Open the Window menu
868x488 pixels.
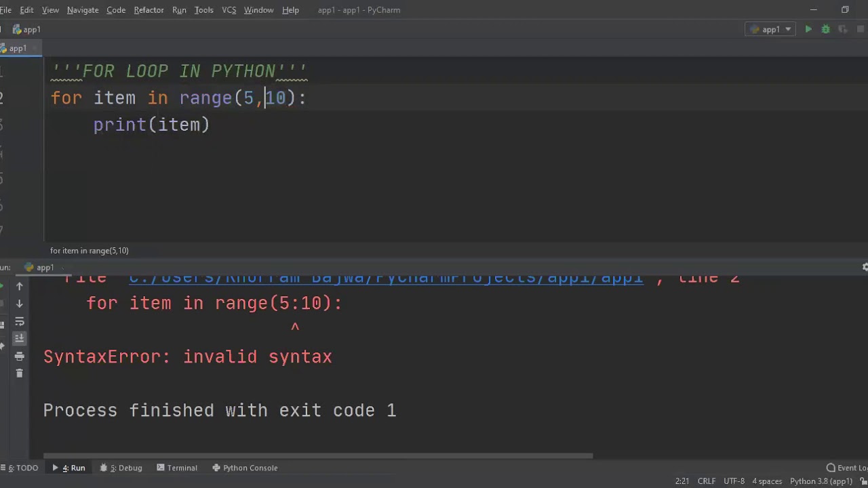click(258, 10)
